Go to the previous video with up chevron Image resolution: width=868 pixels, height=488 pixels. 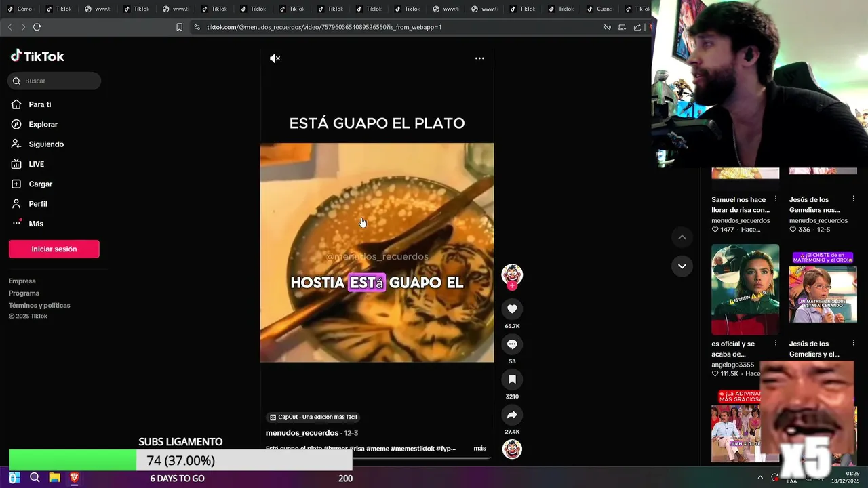click(x=682, y=237)
